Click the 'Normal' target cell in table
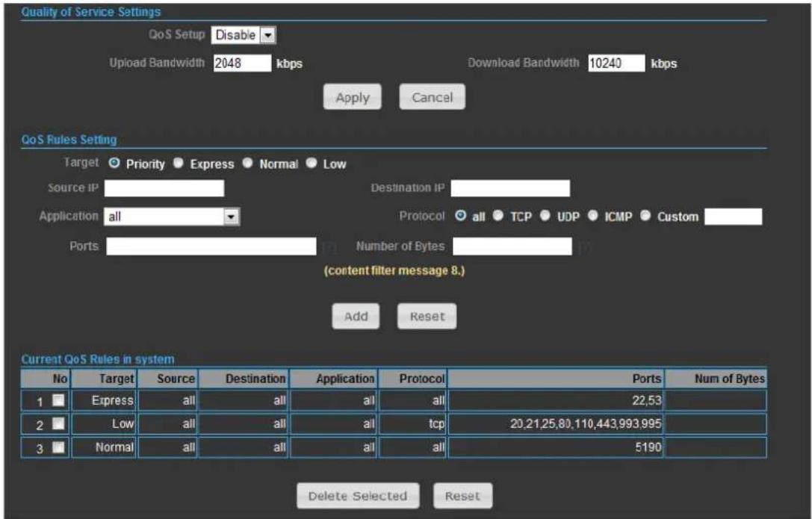This screenshot has height=519, width=812. (104, 447)
